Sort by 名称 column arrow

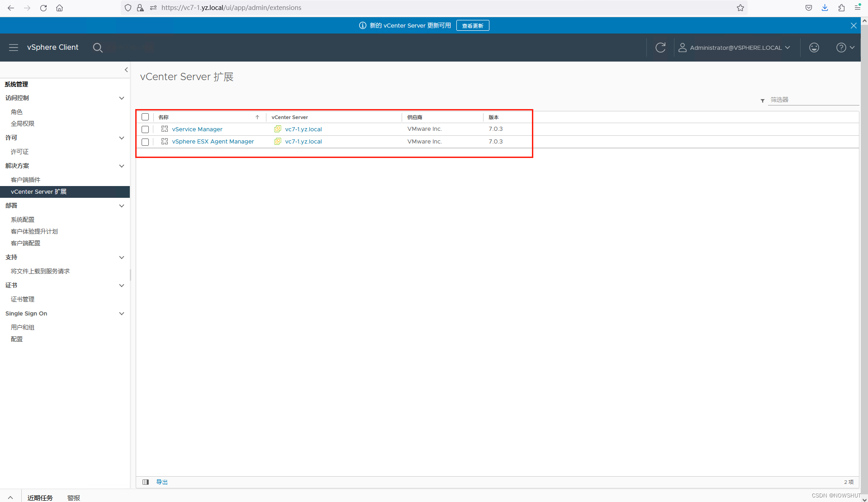click(x=257, y=117)
